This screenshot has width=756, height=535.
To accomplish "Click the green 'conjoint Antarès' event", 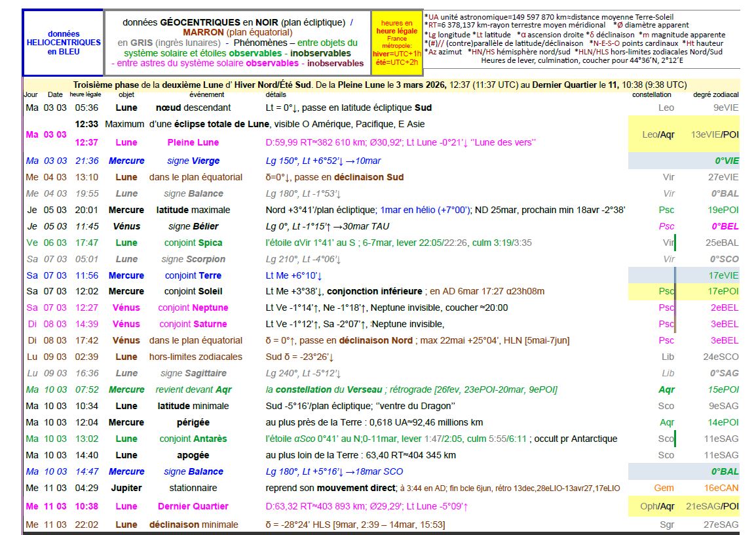I will [x=193, y=439].
